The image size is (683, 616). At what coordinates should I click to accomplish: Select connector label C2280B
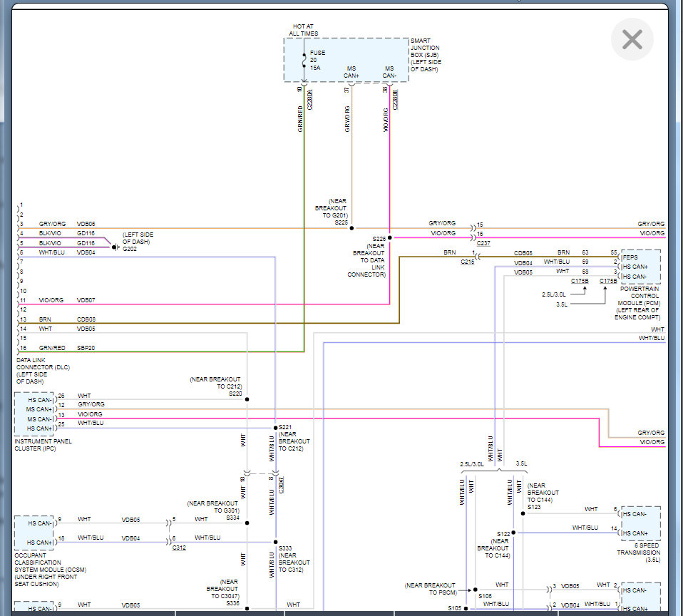tap(395, 100)
